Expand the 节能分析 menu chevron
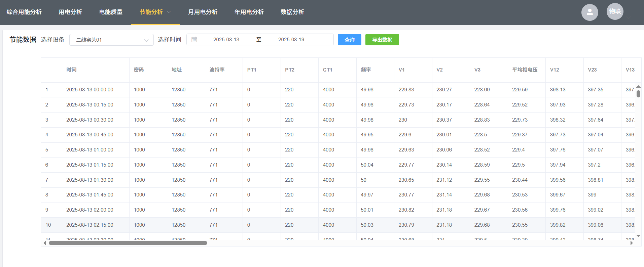Screen dimensions: 644x267 pos(169,12)
